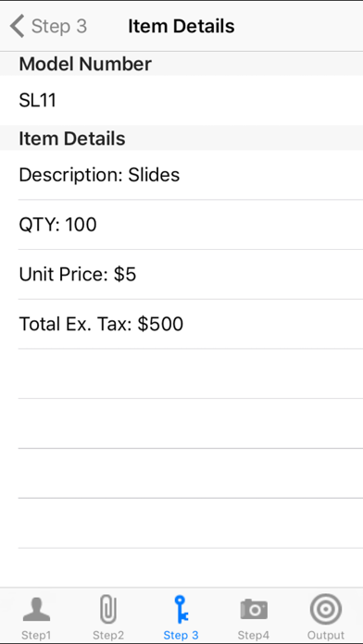Select the Total Ex. Tax: $500 row

181,324
